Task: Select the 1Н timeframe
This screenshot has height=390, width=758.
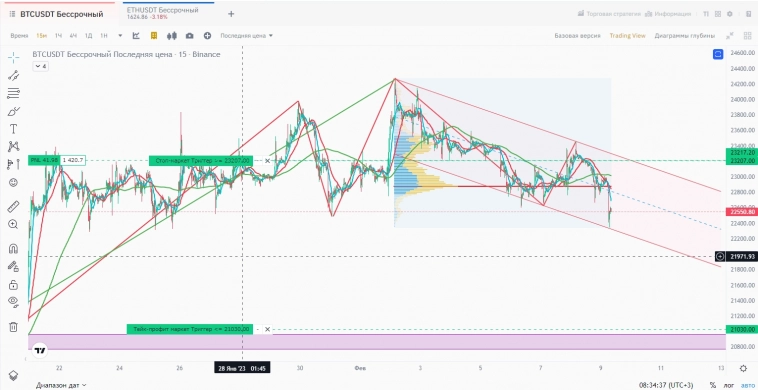Action: tap(103, 35)
